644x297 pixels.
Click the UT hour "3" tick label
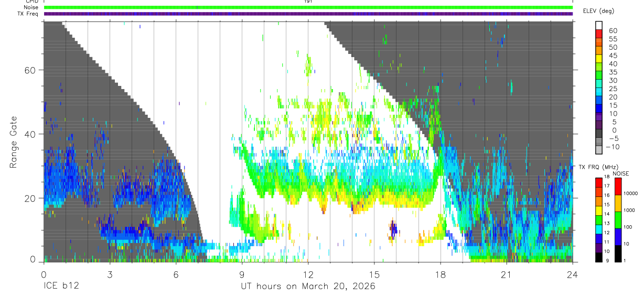point(110,274)
